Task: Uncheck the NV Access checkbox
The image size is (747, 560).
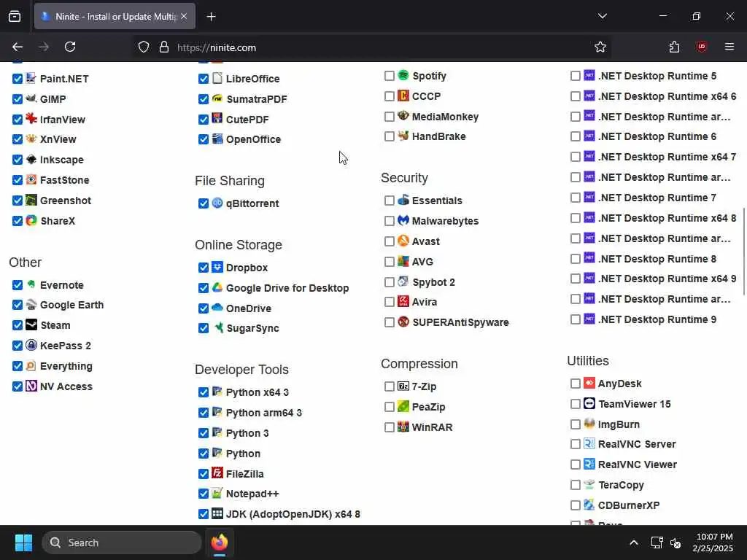Action: [x=18, y=386]
